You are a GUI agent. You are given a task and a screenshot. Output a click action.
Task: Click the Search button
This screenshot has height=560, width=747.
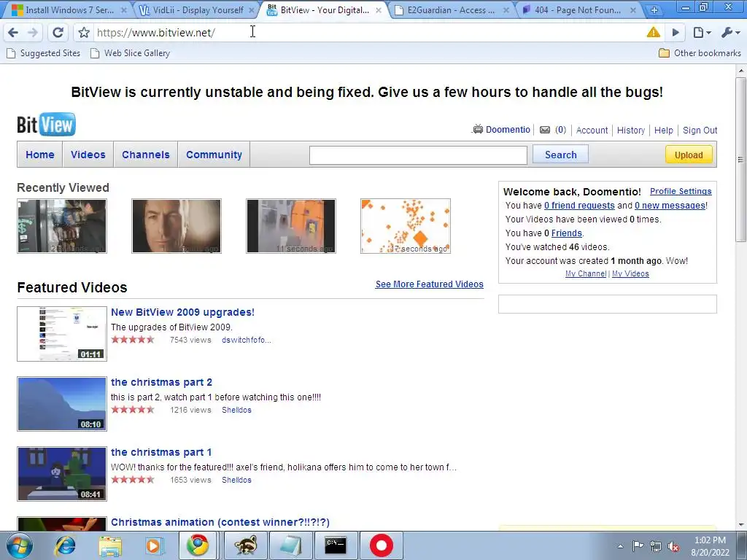point(561,155)
